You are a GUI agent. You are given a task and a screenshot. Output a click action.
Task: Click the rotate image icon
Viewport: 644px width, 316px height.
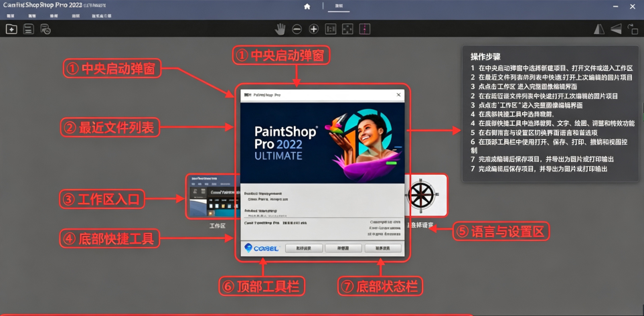point(632,29)
